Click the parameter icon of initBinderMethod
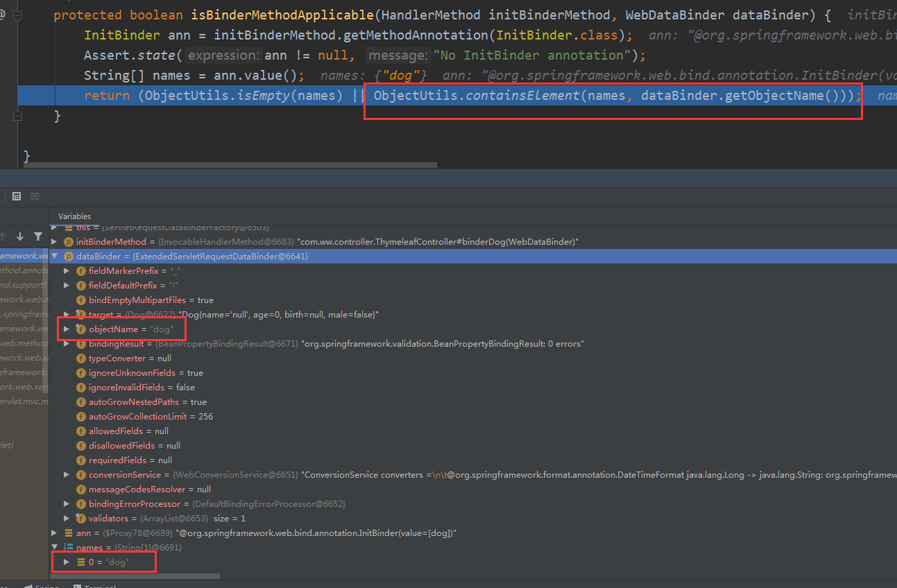 click(x=69, y=242)
